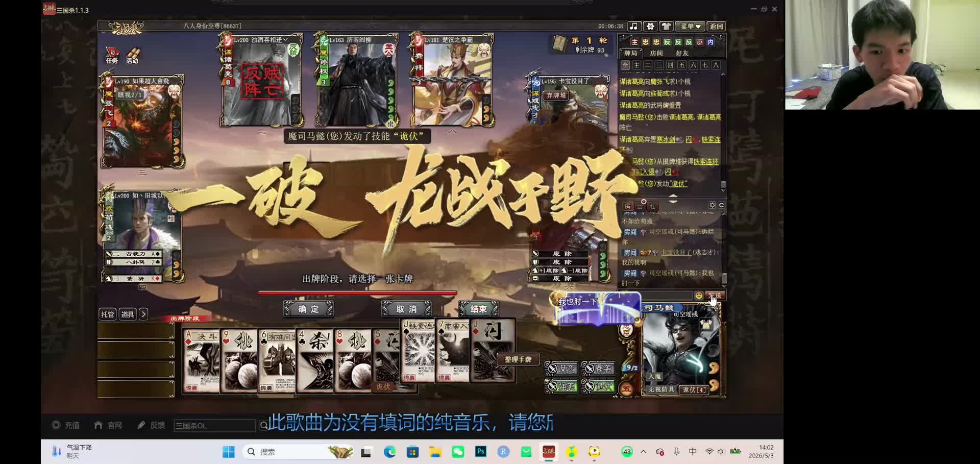
Task: Select the 四 seat log filter
Action: pos(670,65)
